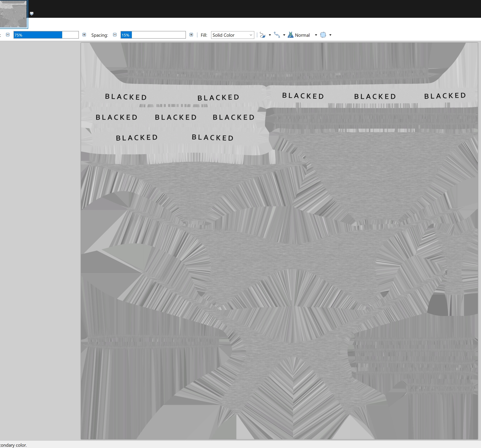Open the antialiasing dropdown arrow
The width and height of the screenshot is (481, 448).
(x=284, y=35)
